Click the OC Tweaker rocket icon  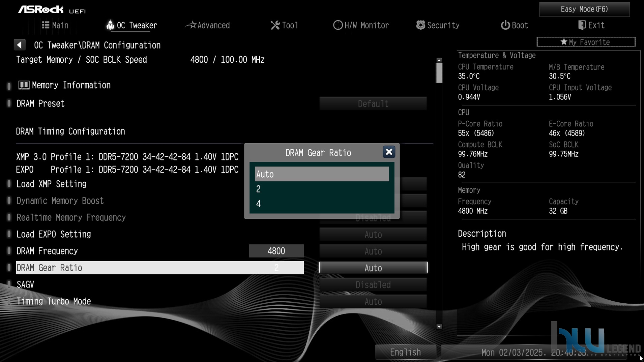[x=110, y=25]
